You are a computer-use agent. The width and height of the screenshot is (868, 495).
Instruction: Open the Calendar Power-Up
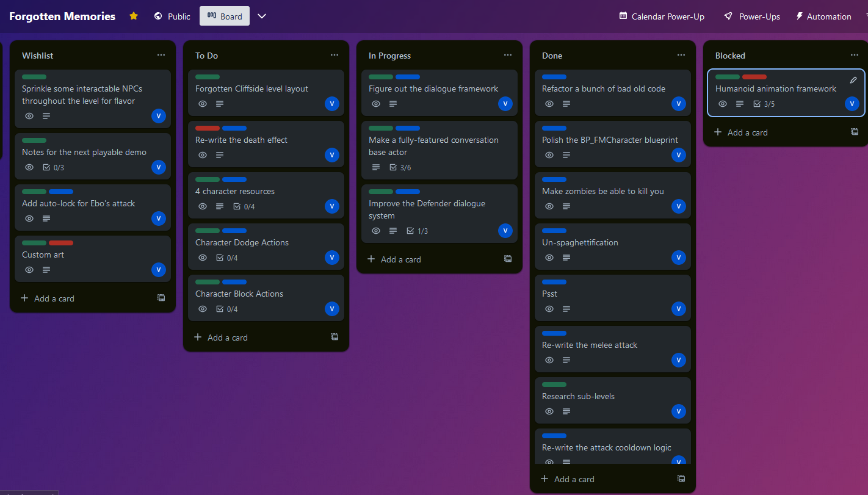coord(662,16)
